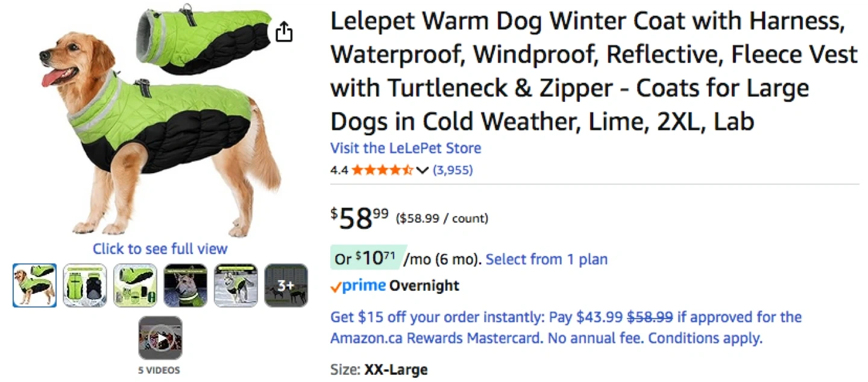Open the Amazon.ca Rewards Mastercard offer
Screen dimensions: 868x382
566,327
